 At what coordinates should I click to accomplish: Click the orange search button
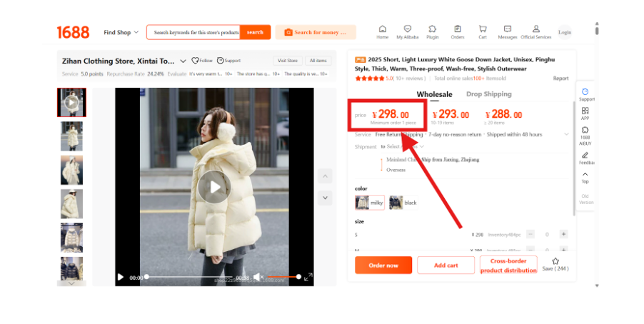[x=255, y=32]
